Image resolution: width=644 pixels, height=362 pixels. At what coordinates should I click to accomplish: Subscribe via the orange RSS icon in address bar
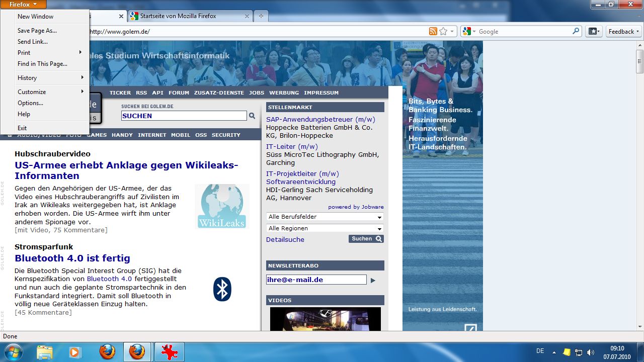pos(433,31)
